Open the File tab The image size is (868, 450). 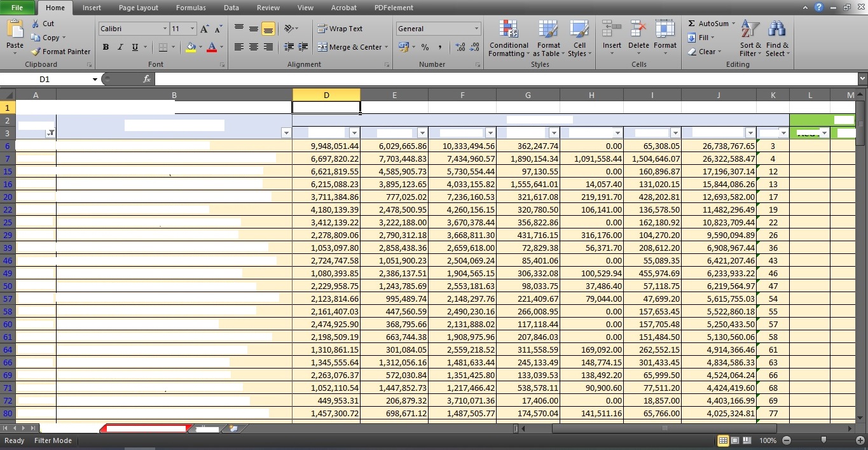(x=17, y=8)
